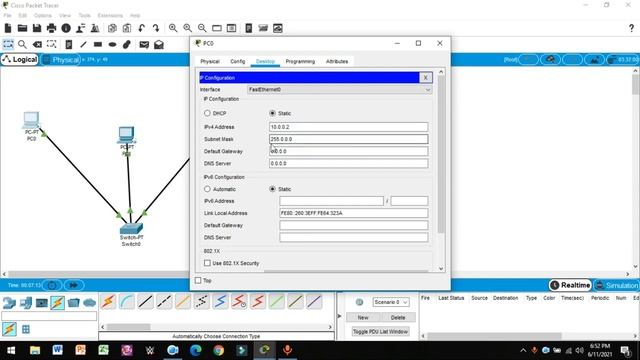Choose the automatic lightning connection type
The height and width of the screenshot is (360, 640).
click(108, 302)
